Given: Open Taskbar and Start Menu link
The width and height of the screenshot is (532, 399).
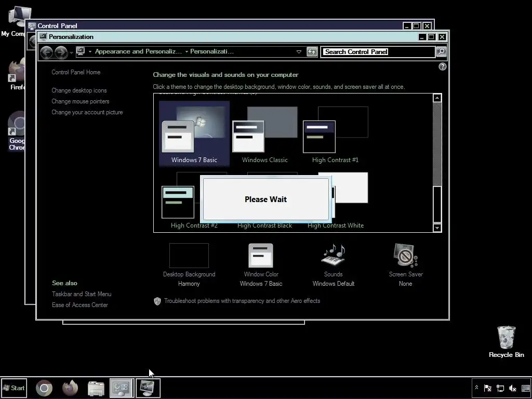Looking at the screenshot, I should click(x=82, y=294).
